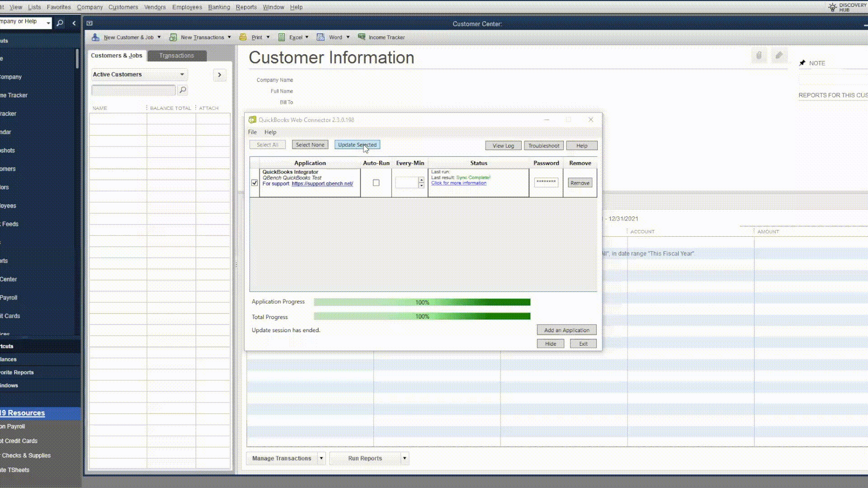Click the New Customer & Job icon
Viewport: 868px width, 488px height.
(95, 37)
